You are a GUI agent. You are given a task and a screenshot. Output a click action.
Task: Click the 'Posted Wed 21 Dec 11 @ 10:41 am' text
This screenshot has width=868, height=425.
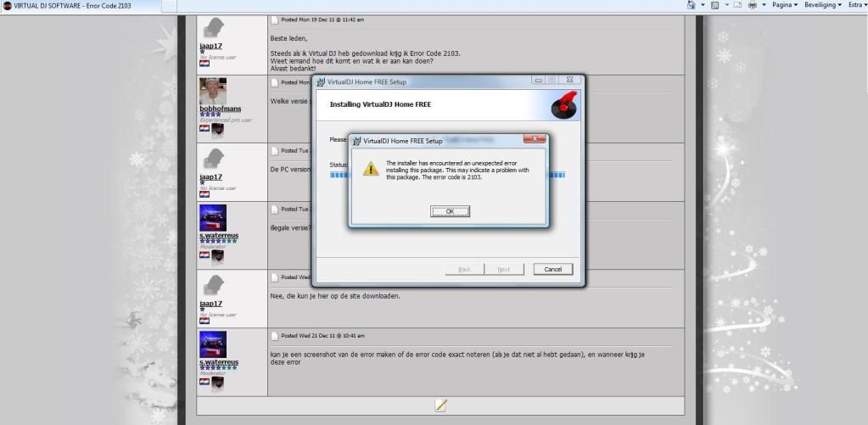click(x=322, y=336)
